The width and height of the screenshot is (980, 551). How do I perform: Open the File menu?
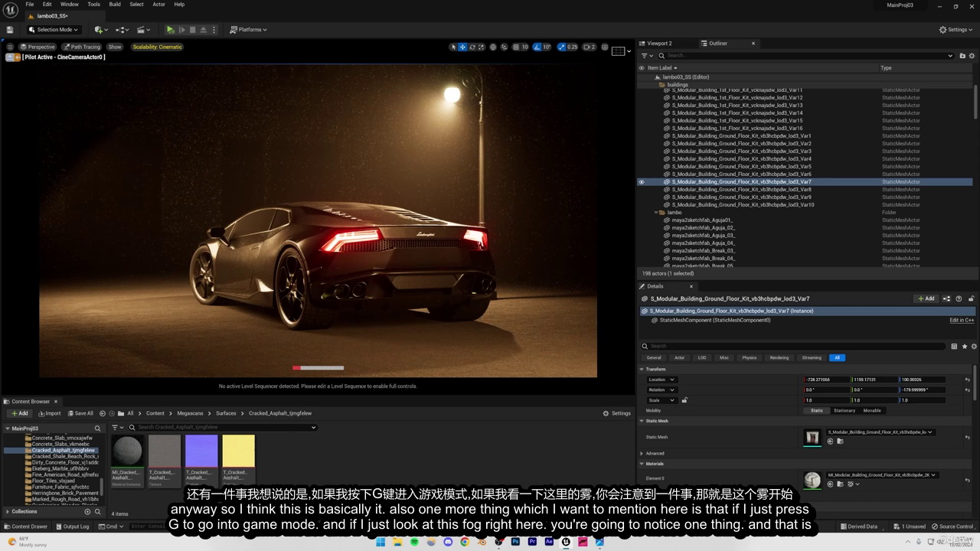[x=30, y=4]
